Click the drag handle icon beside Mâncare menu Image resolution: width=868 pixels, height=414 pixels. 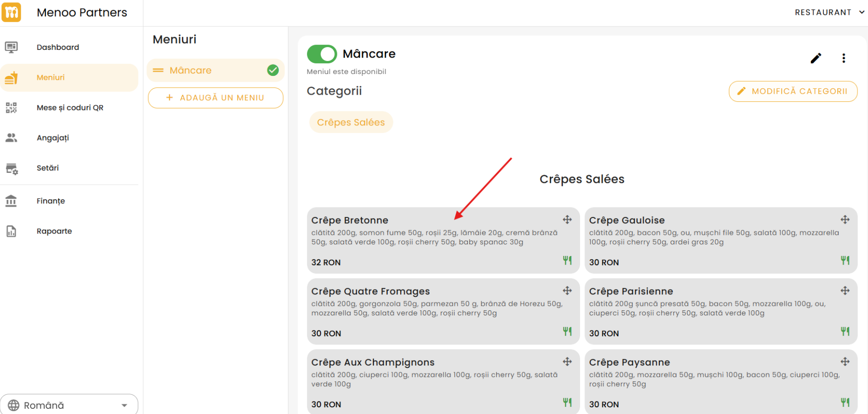click(158, 71)
